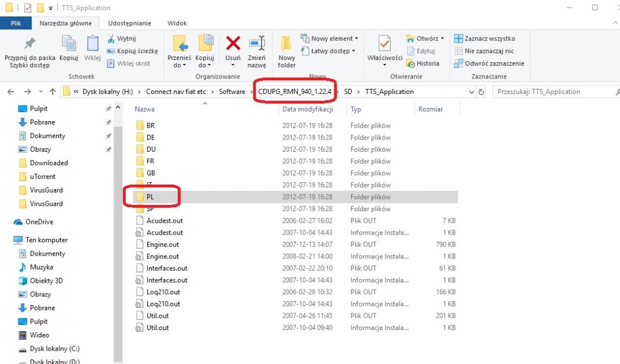620x364 pixels.
Task: Click Właściwości properties icon
Action: pos(384,43)
